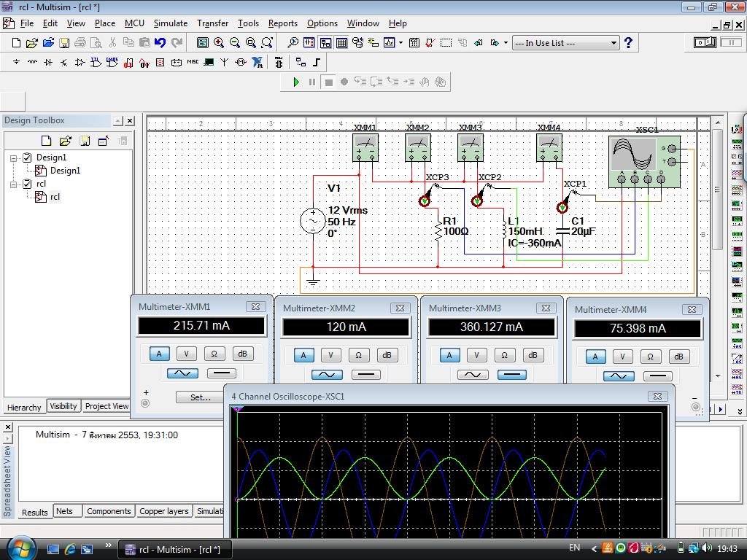
Task: Click the blue Help question mark icon
Action: pyautogui.click(x=628, y=43)
